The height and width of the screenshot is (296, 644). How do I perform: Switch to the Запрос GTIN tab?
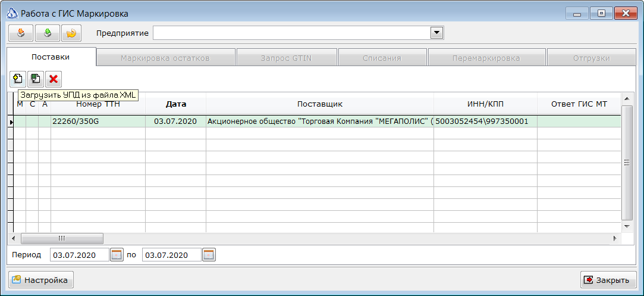[286, 58]
